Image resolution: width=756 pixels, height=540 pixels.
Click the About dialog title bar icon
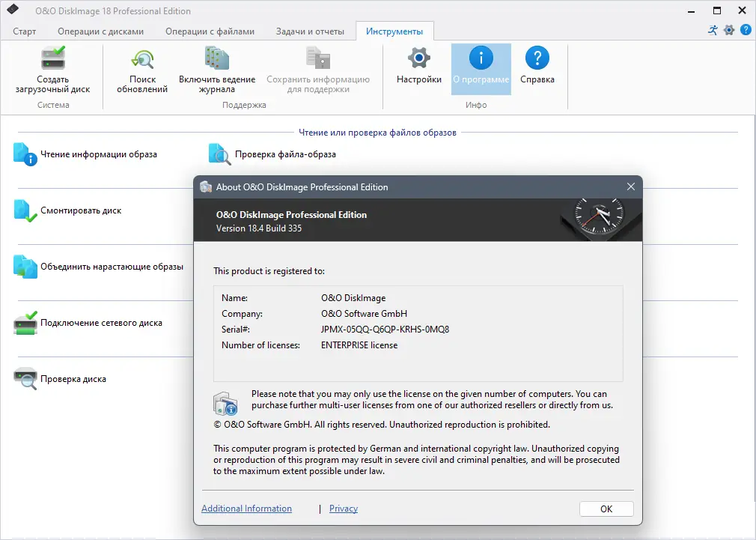[206, 187]
